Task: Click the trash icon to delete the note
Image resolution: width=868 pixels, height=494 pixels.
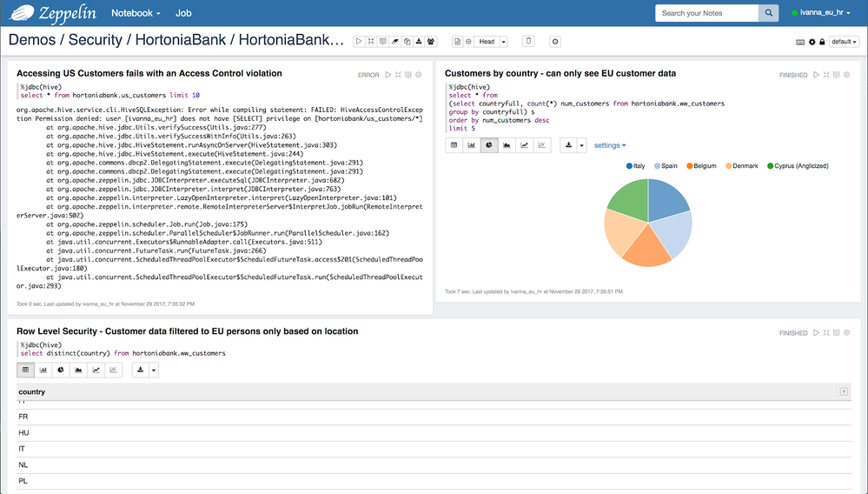Action: click(x=528, y=42)
